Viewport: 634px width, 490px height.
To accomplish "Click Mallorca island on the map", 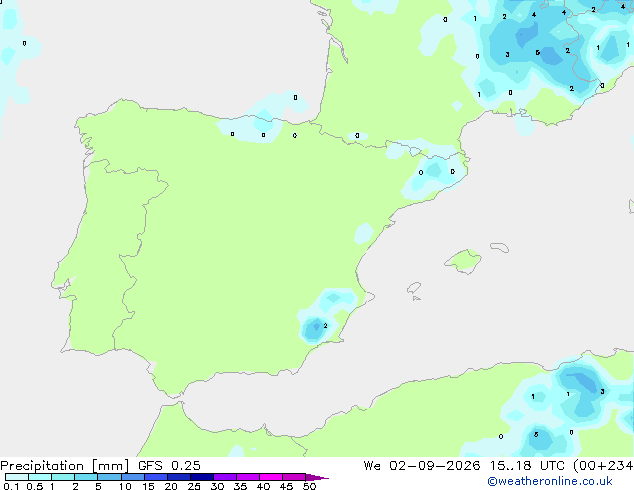I will 464,262.
